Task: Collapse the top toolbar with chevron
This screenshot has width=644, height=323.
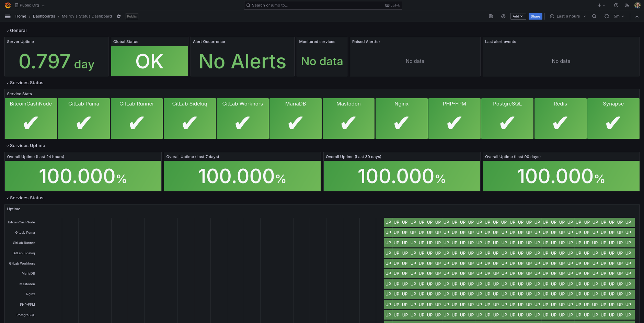Action: pyautogui.click(x=637, y=16)
